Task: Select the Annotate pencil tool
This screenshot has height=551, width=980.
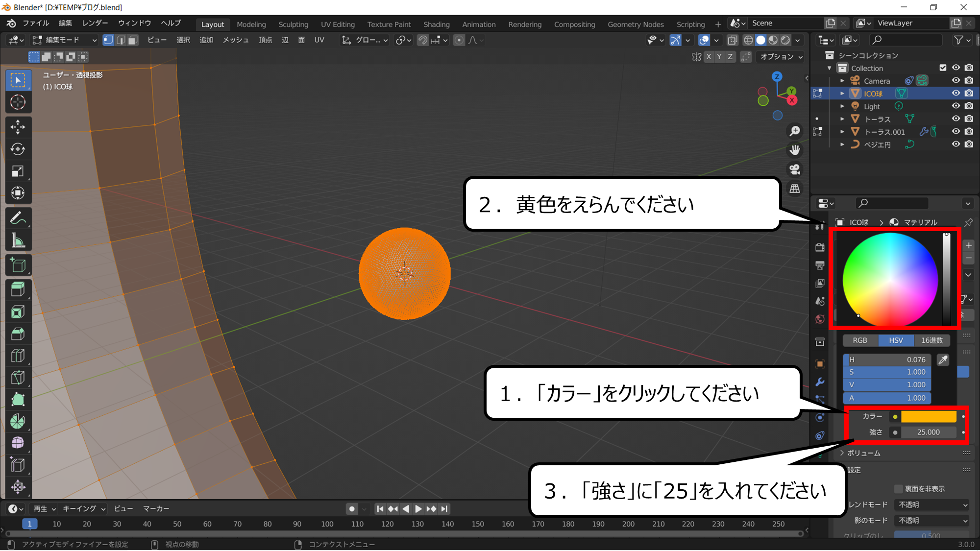Action: [x=18, y=218]
